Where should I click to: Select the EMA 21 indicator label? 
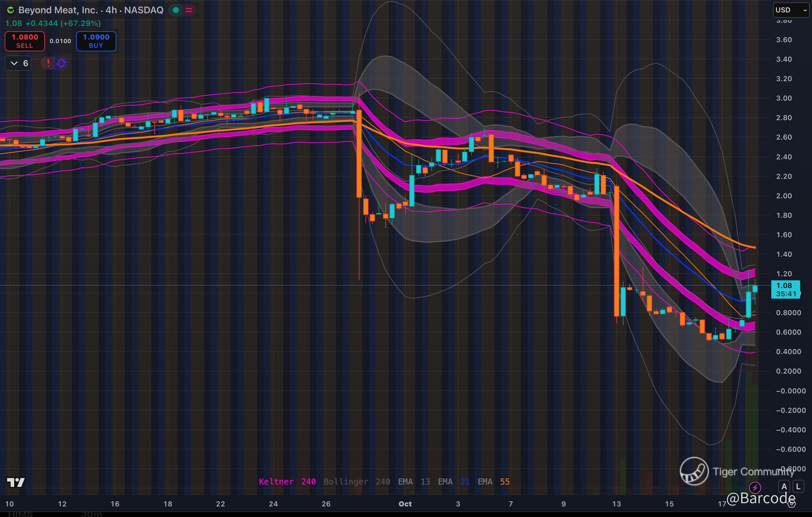click(454, 482)
